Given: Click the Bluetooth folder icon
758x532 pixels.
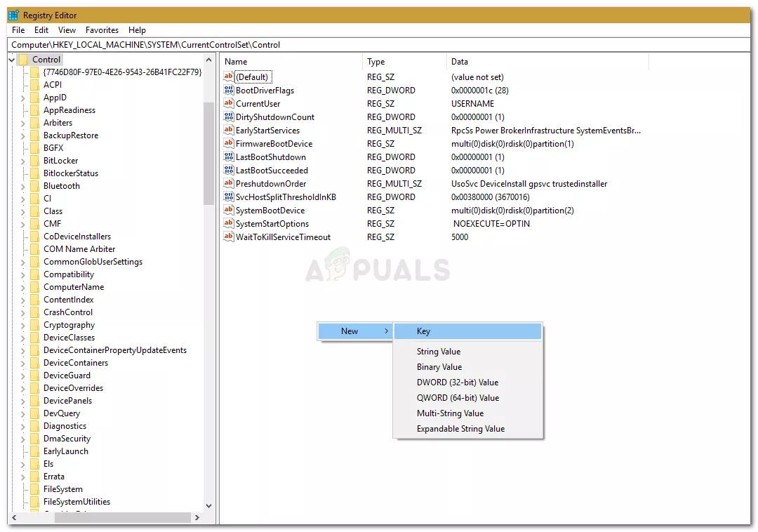Looking at the screenshot, I should (x=34, y=185).
